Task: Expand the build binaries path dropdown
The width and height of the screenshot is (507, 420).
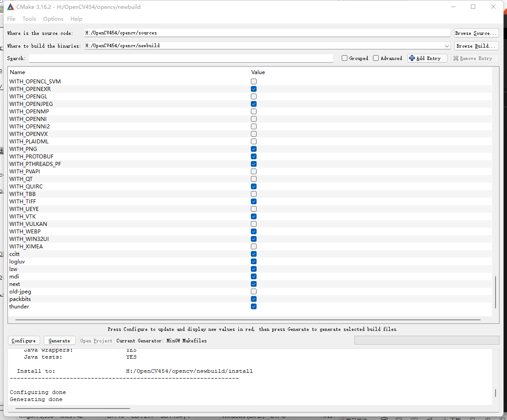Action: (x=447, y=46)
